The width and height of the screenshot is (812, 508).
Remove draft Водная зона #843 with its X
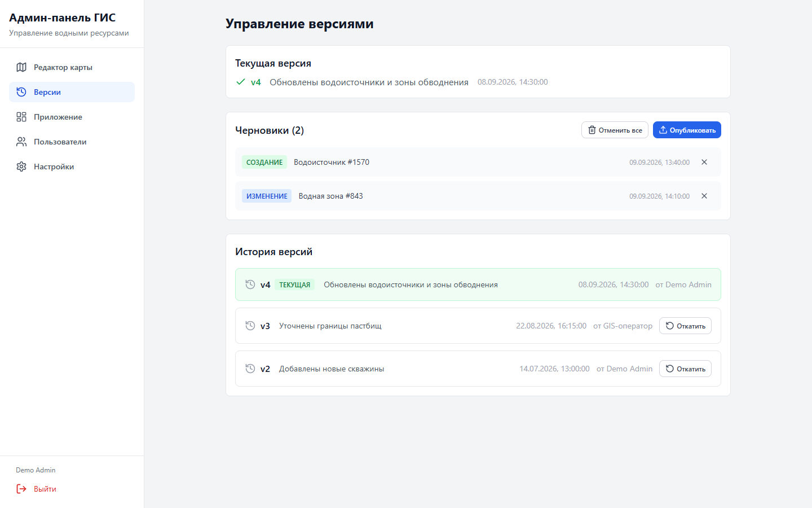click(704, 196)
